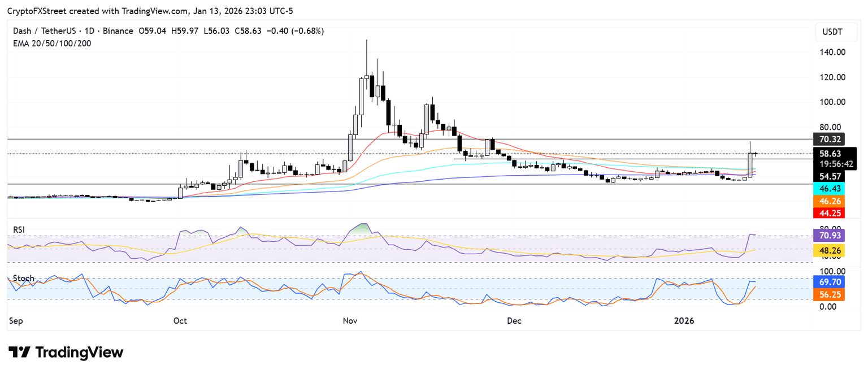This screenshot has height=374, width=868.
Task: Click the Nov label on time axis
Action: (x=350, y=321)
